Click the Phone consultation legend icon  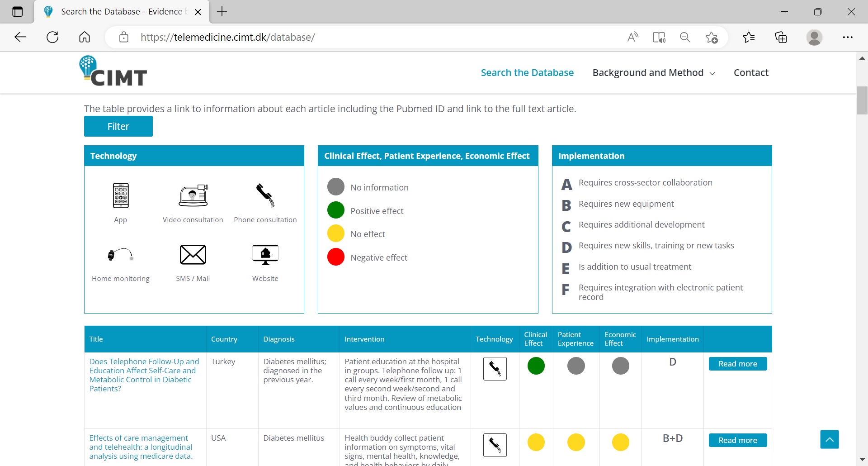click(x=265, y=195)
